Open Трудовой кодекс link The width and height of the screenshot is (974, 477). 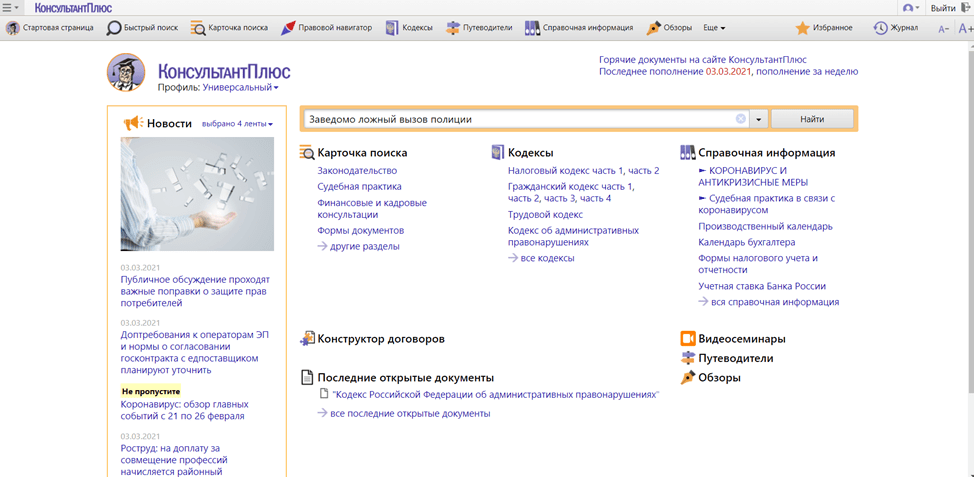click(x=545, y=215)
